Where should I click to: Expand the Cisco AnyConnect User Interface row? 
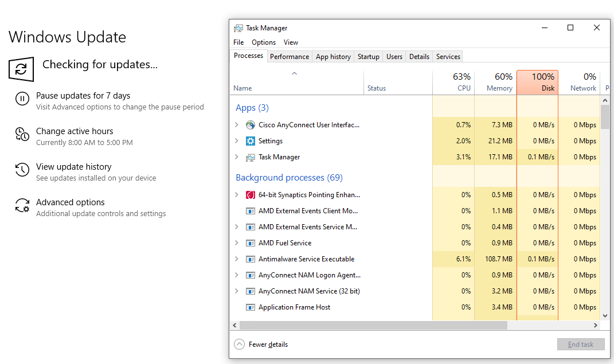pyautogui.click(x=237, y=124)
